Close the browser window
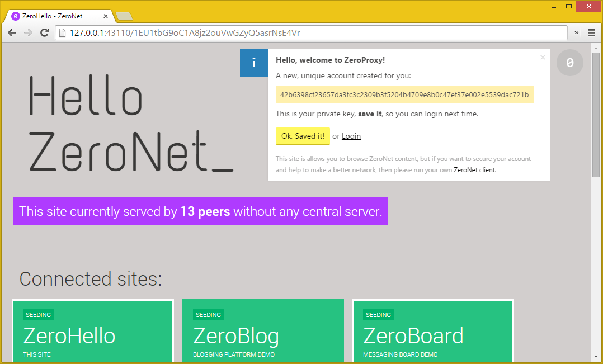This screenshot has height=364, width=603. coord(589,7)
